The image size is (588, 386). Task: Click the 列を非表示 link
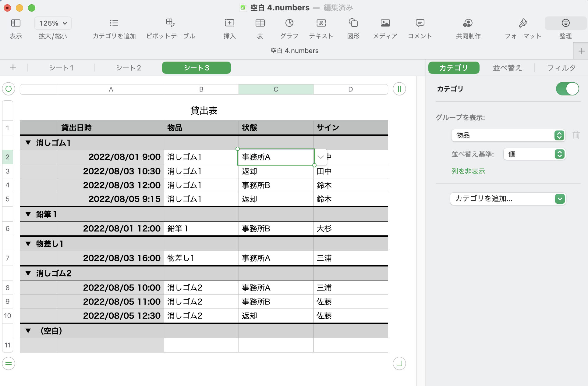tap(468, 171)
